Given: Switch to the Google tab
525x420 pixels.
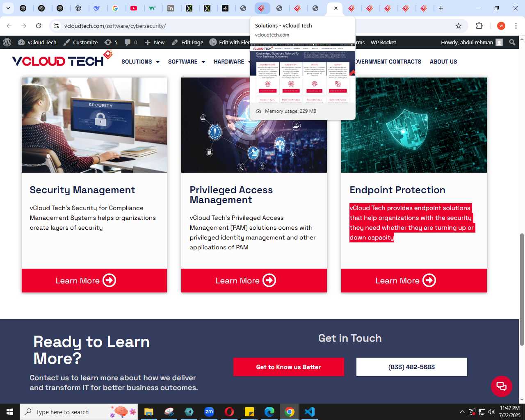Looking at the screenshot, I should 115,8.
